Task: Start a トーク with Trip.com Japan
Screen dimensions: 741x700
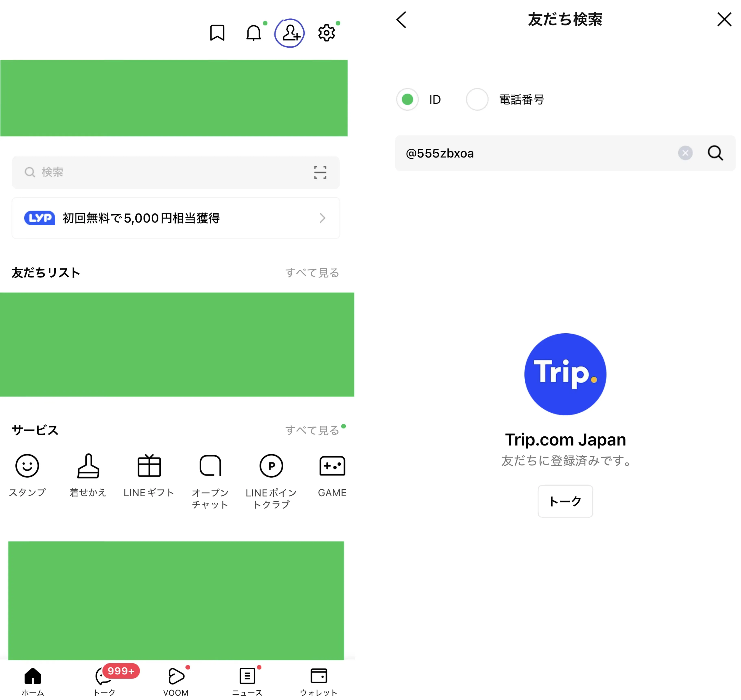Action: (565, 501)
